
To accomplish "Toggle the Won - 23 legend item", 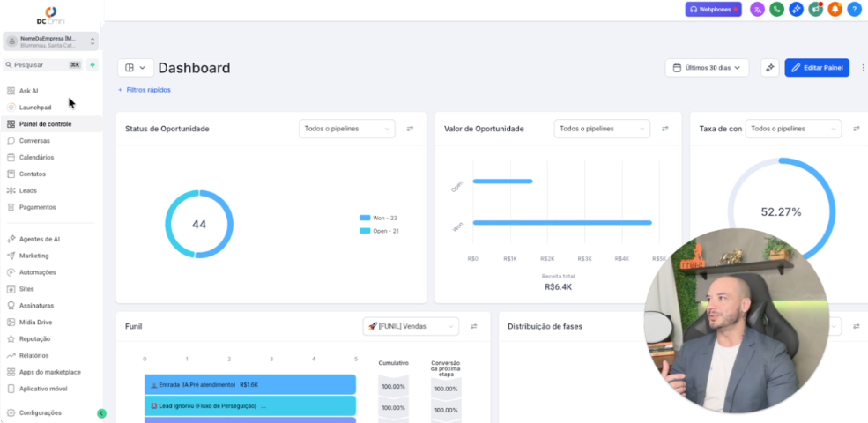I will [x=378, y=219].
